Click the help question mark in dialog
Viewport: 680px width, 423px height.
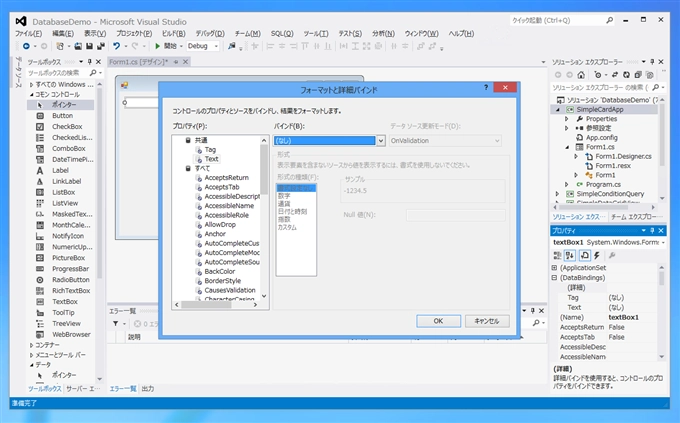tap(486, 88)
